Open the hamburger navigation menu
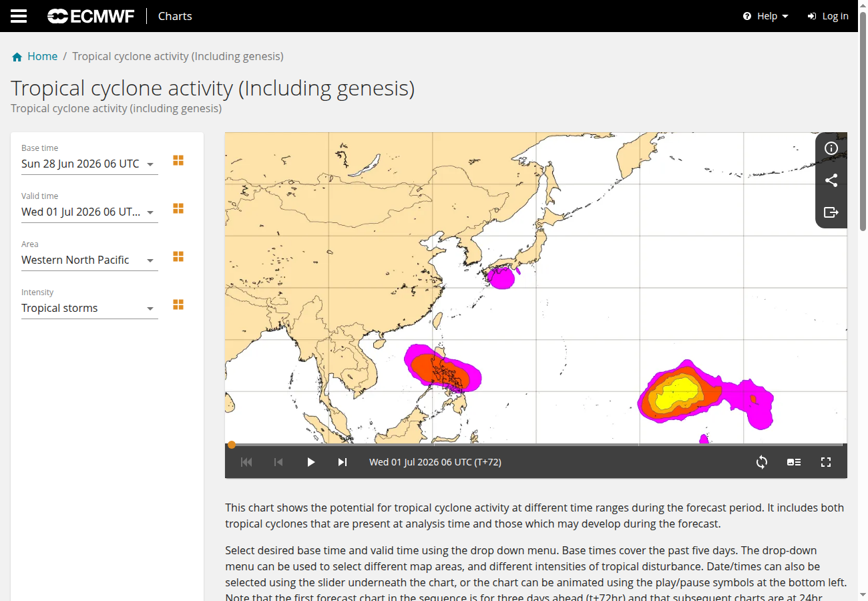 [19, 16]
